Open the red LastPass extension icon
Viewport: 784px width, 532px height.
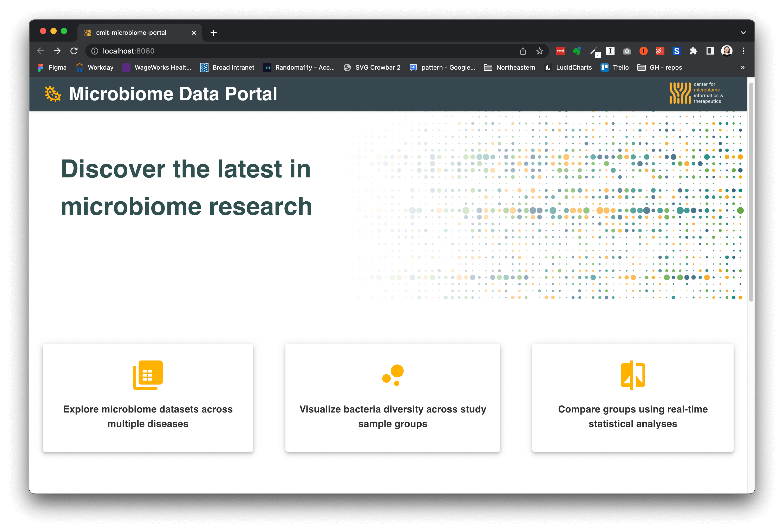pyautogui.click(x=560, y=51)
